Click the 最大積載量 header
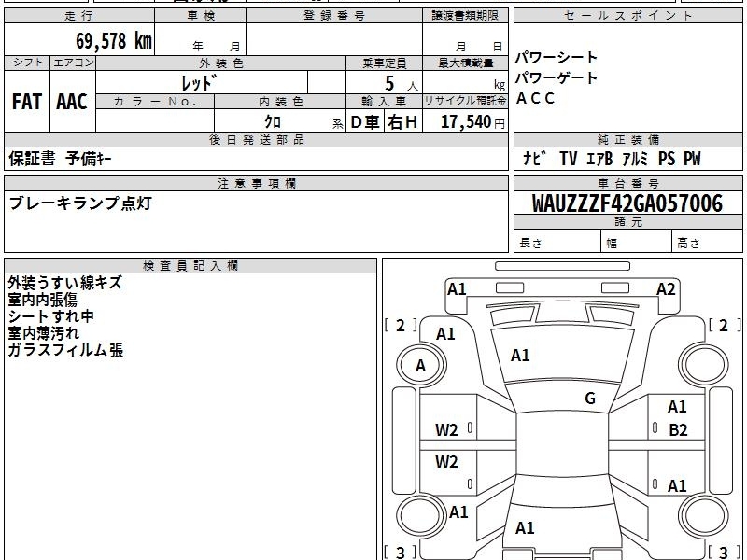Image resolution: width=747 pixels, height=560 pixels. coord(465,63)
